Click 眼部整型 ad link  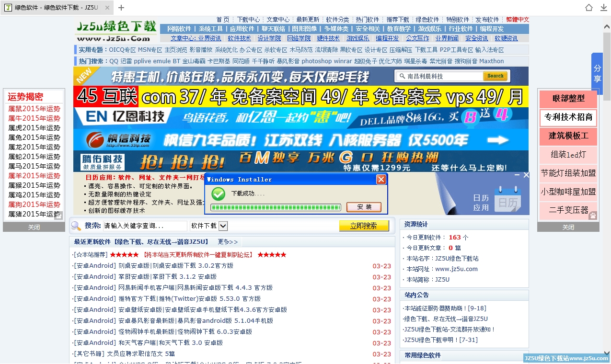[568, 99]
